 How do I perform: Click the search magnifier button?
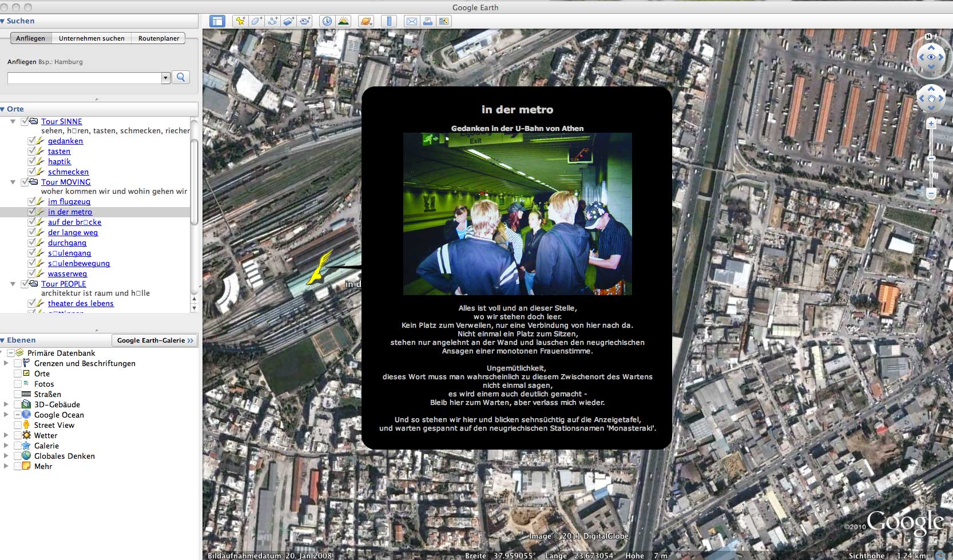click(181, 77)
